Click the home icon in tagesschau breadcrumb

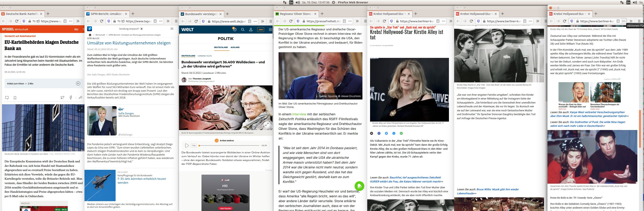[x=90, y=35]
